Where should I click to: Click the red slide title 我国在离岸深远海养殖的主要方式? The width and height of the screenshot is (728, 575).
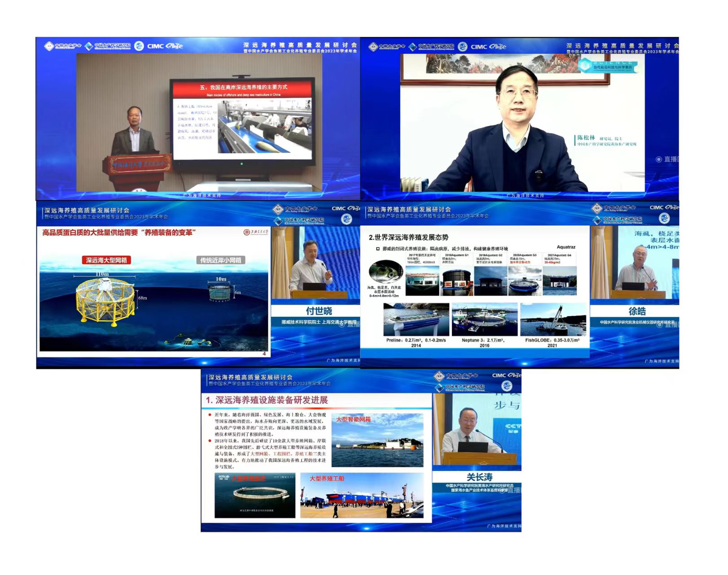point(243,87)
